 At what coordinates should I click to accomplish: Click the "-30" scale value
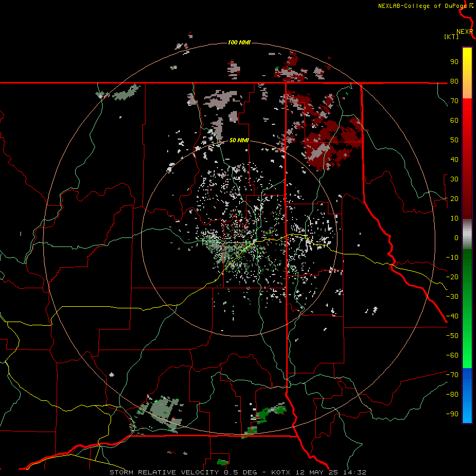tap(452, 297)
